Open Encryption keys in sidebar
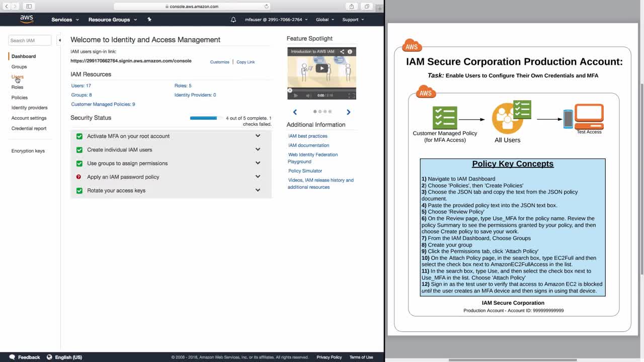 28,151
